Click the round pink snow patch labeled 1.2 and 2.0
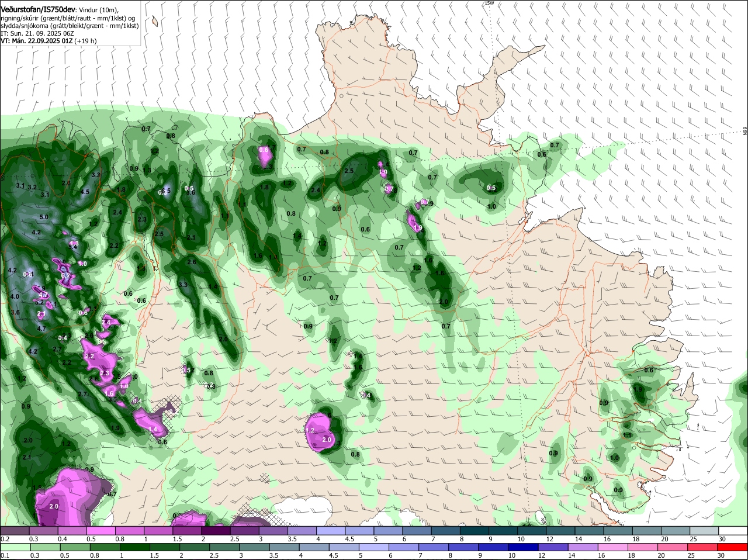 pos(319,432)
